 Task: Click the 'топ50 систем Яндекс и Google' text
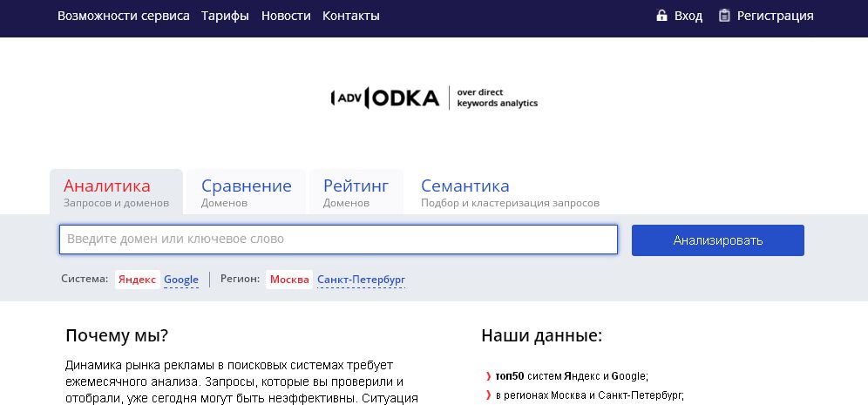[572, 376]
